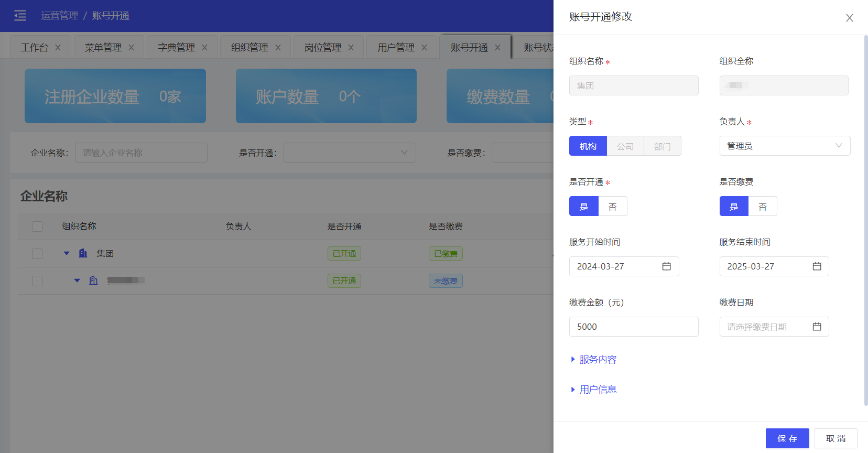Close the 工作台 tab using its X
Screen dimensions: 868x453
tap(58, 48)
